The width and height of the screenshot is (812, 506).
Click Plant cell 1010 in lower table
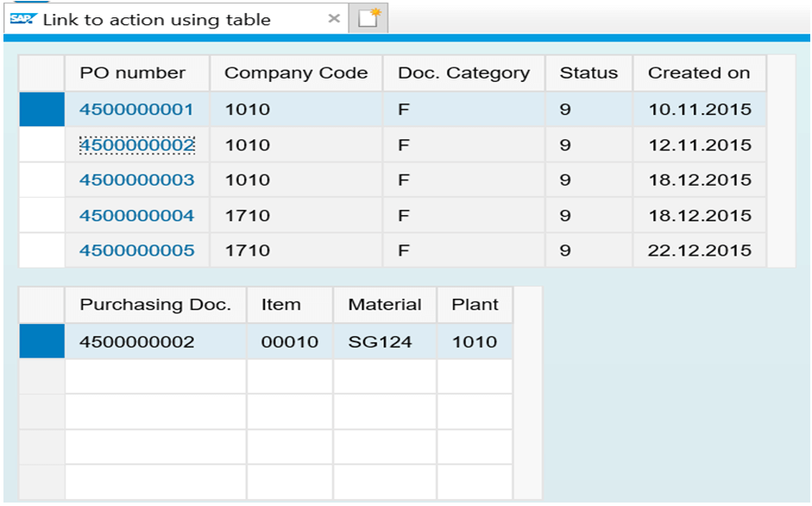(475, 341)
